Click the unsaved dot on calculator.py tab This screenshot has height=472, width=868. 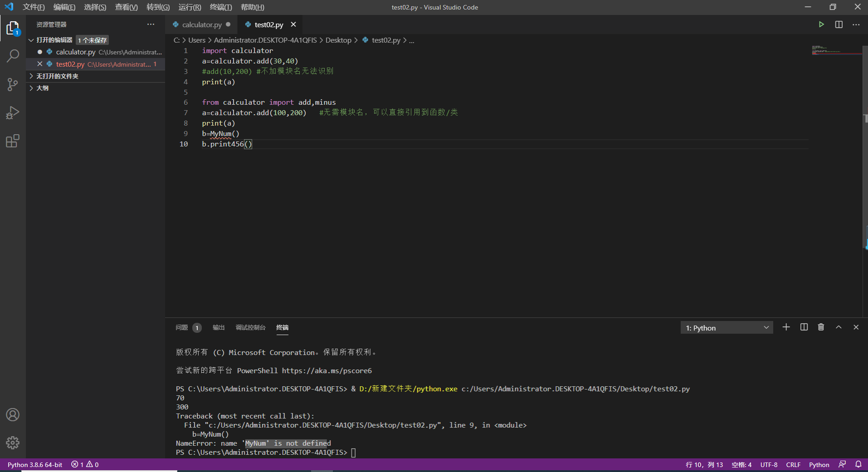pos(228,24)
